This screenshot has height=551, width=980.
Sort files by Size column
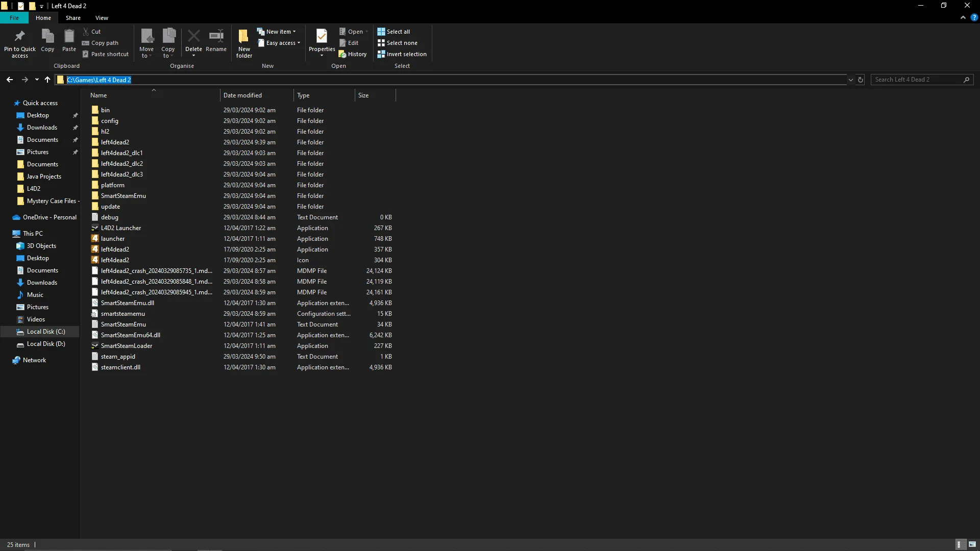pyautogui.click(x=375, y=95)
